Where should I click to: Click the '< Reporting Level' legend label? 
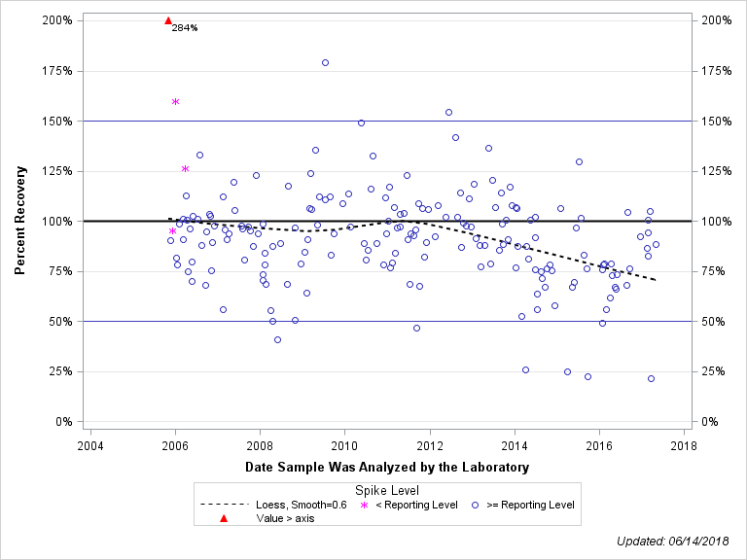click(417, 505)
